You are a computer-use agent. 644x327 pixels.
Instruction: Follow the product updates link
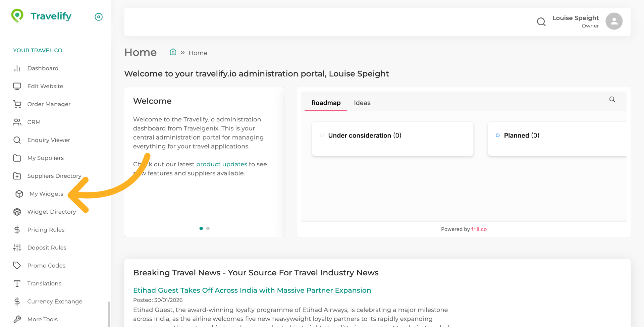pos(222,164)
